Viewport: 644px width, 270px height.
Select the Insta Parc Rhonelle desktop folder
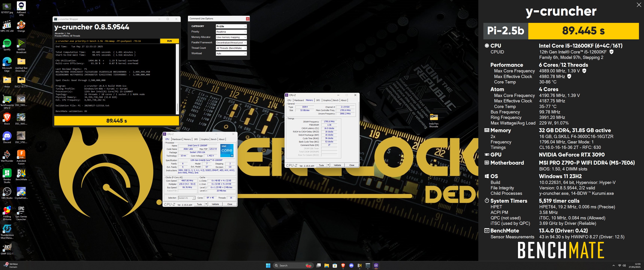[x=434, y=121]
